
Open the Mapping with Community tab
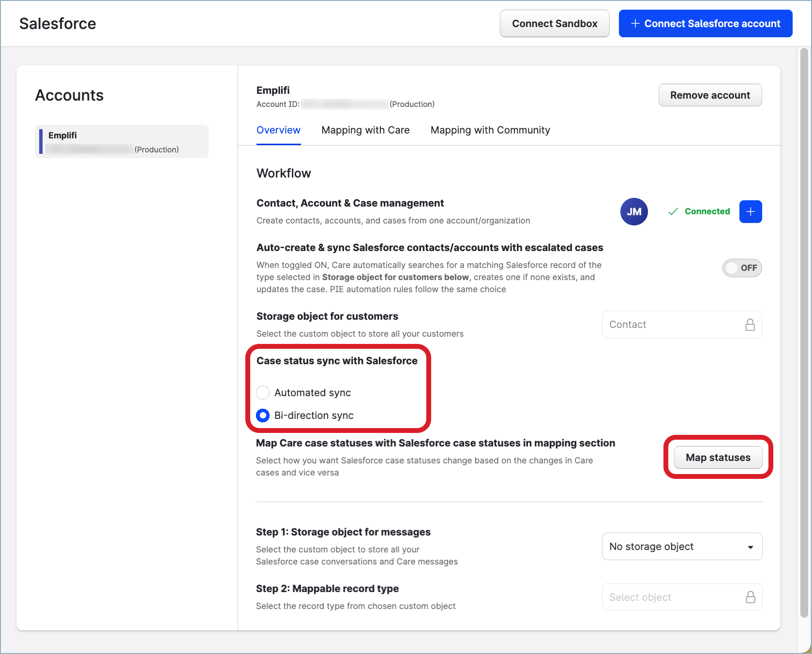tap(490, 130)
